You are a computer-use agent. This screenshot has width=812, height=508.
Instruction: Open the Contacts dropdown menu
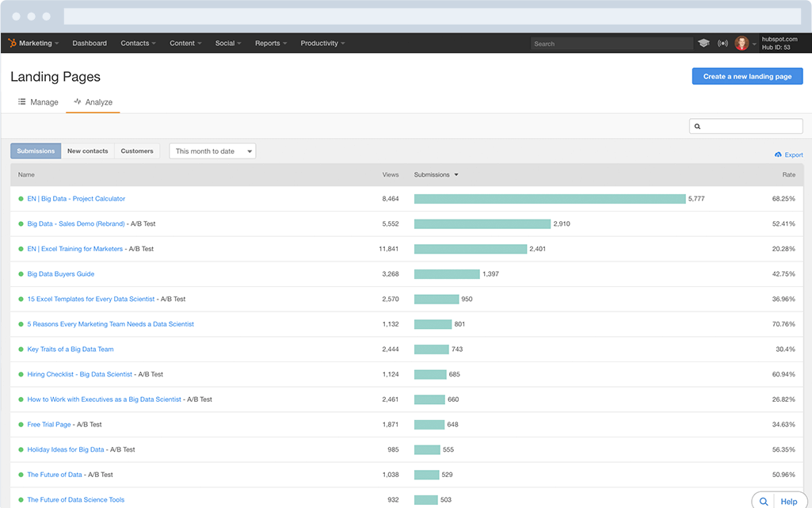(x=138, y=43)
